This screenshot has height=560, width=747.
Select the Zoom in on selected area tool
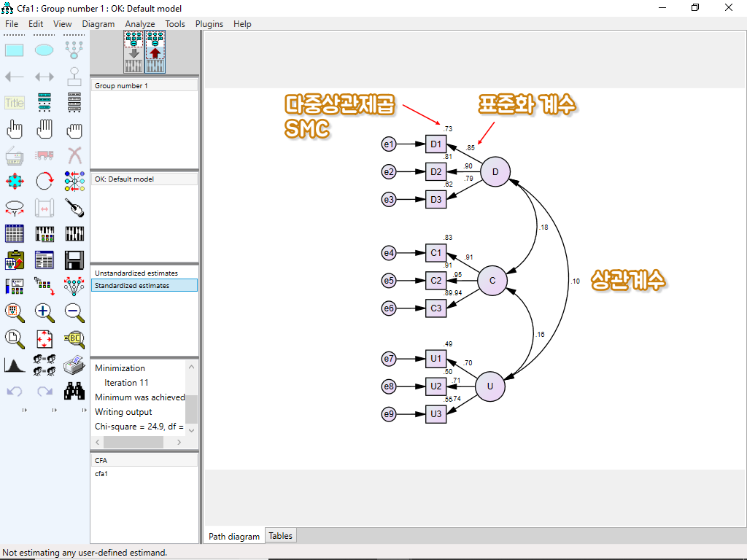click(x=15, y=312)
